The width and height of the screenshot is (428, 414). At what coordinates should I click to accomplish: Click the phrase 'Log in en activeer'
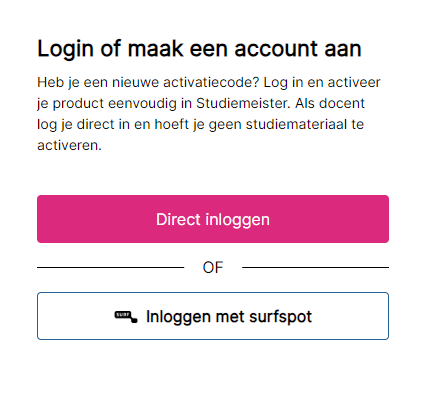(322, 83)
